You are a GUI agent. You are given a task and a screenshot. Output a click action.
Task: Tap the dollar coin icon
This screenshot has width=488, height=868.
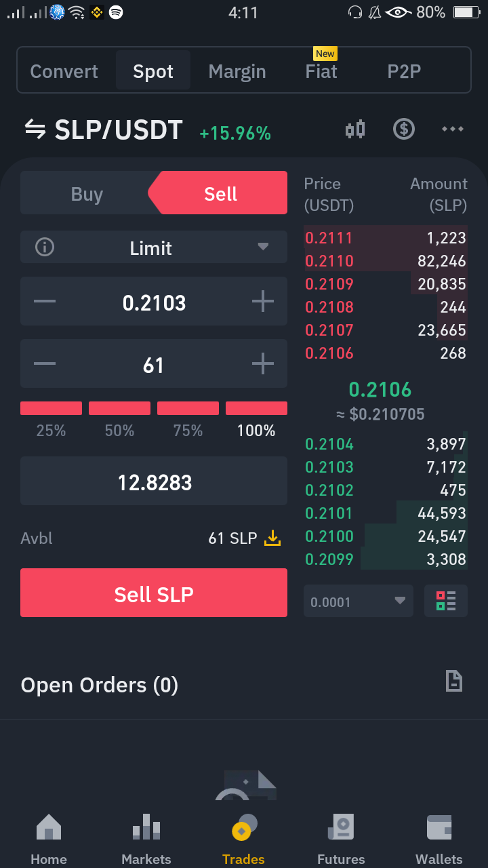coord(404,129)
